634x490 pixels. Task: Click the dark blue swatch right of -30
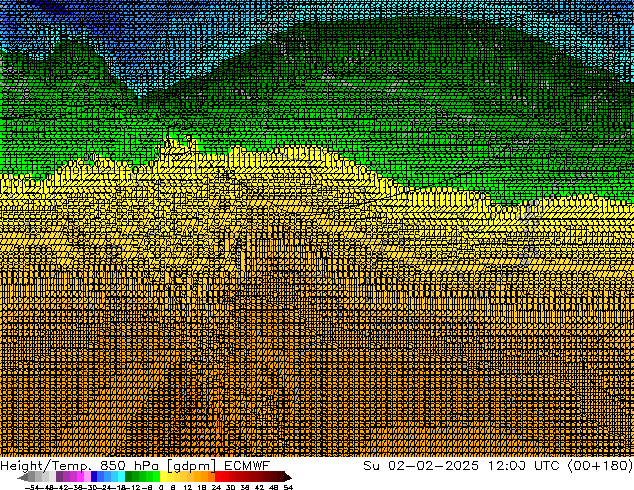pyautogui.click(x=94, y=476)
